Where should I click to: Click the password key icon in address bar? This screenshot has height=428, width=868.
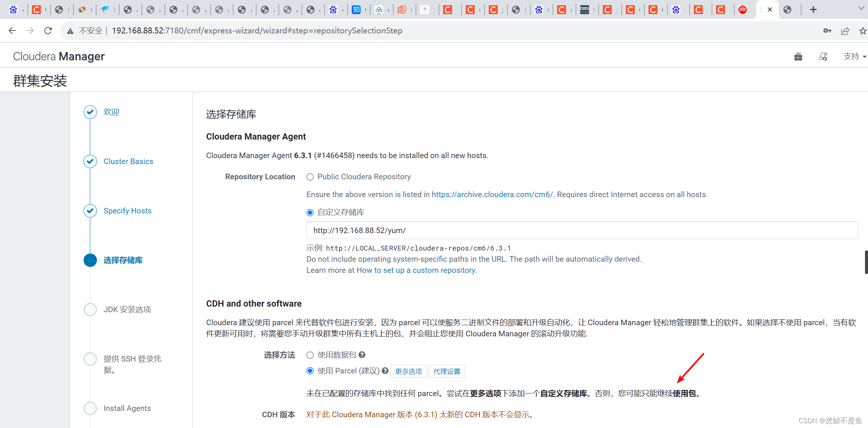click(x=827, y=31)
